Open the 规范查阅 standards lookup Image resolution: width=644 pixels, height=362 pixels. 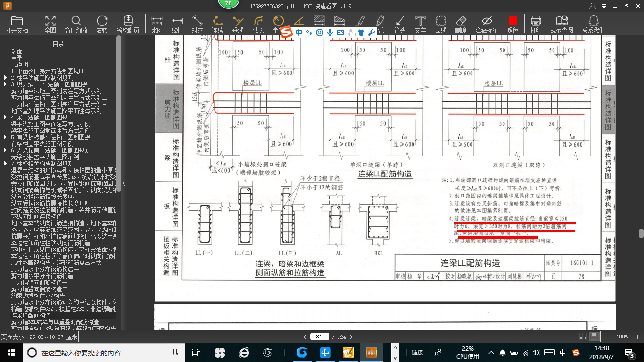(x=561, y=22)
